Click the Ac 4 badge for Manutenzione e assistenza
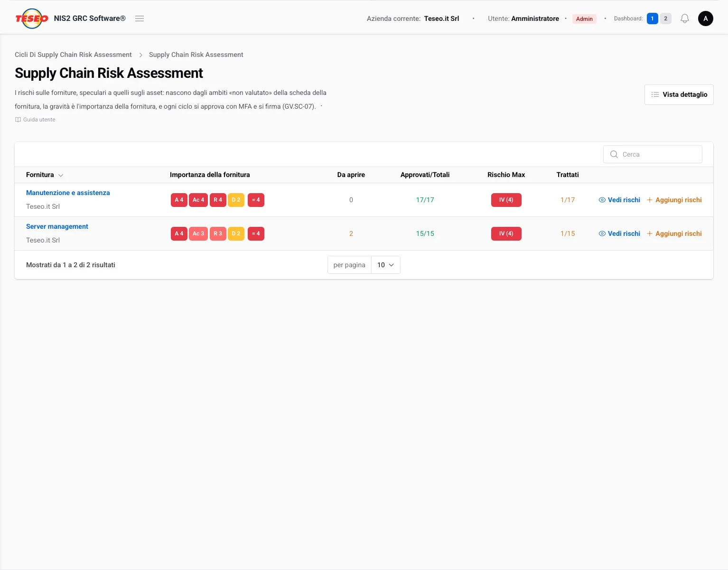Image resolution: width=728 pixels, height=570 pixels. click(198, 200)
